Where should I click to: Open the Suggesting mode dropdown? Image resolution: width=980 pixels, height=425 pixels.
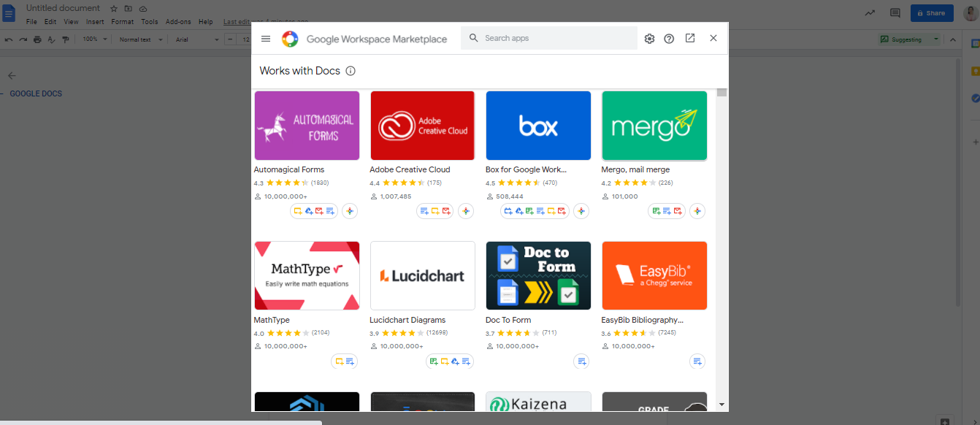910,39
